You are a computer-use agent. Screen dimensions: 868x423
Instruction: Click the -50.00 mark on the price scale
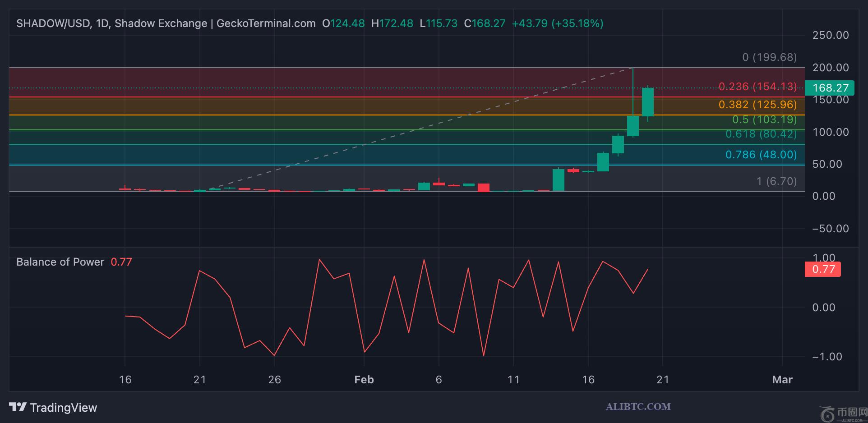(x=830, y=229)
